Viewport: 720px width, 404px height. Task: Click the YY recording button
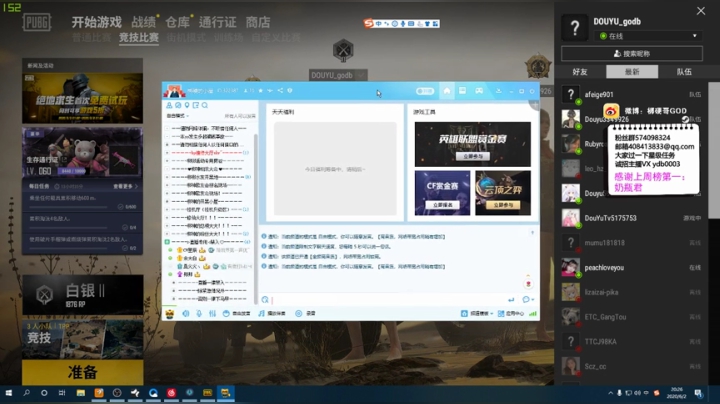305,313
